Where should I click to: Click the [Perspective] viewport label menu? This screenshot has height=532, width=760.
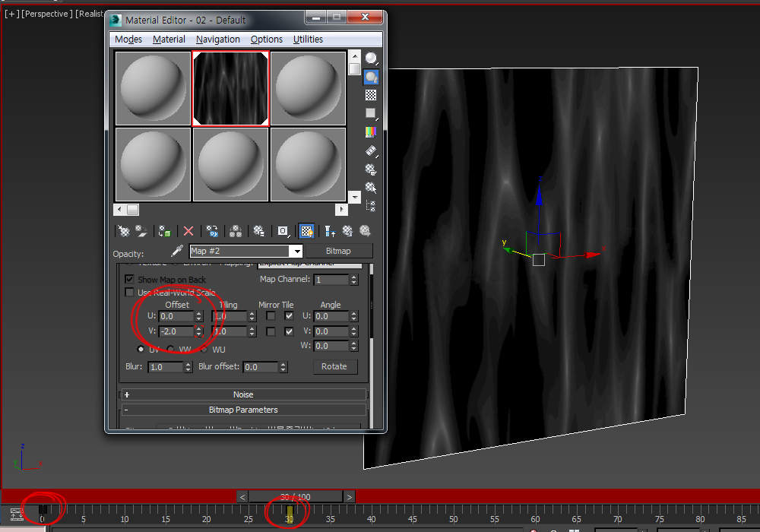45,14
